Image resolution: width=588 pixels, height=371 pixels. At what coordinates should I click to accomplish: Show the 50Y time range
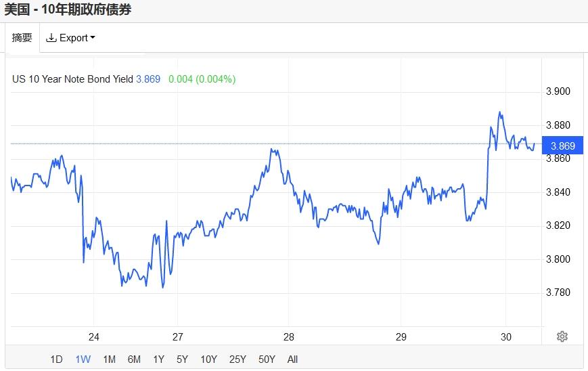point(267,359)
